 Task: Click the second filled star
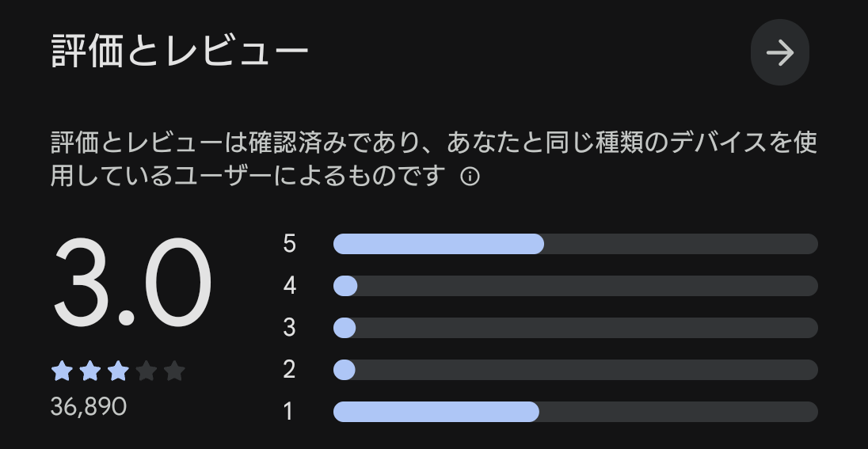click(90, 371)
